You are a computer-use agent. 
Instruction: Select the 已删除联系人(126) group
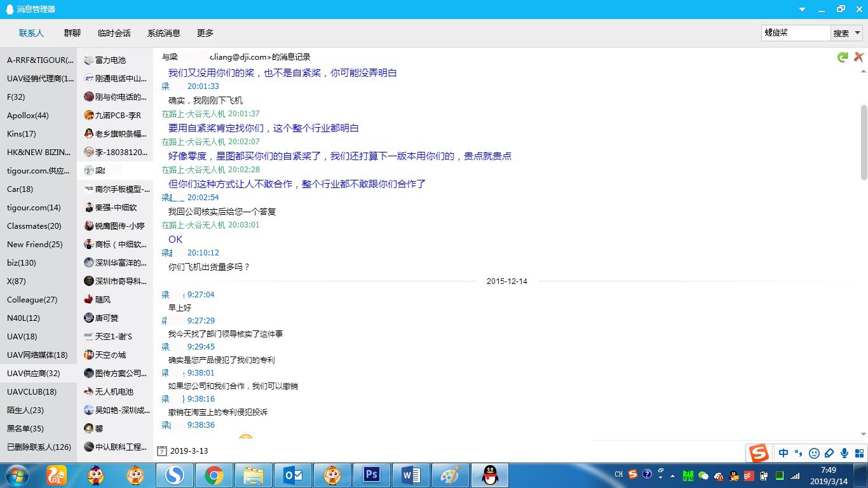coord(38,447)
